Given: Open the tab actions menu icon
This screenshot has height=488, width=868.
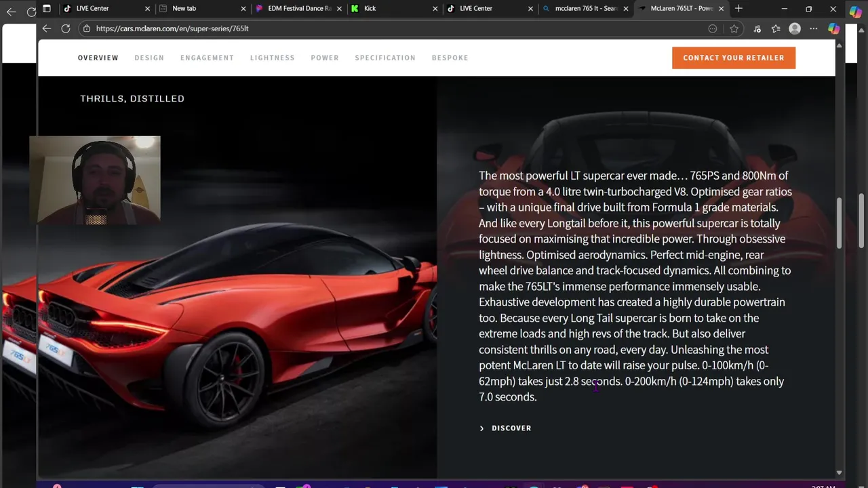Looking at the screenshot, I should (x=47, y=9).
